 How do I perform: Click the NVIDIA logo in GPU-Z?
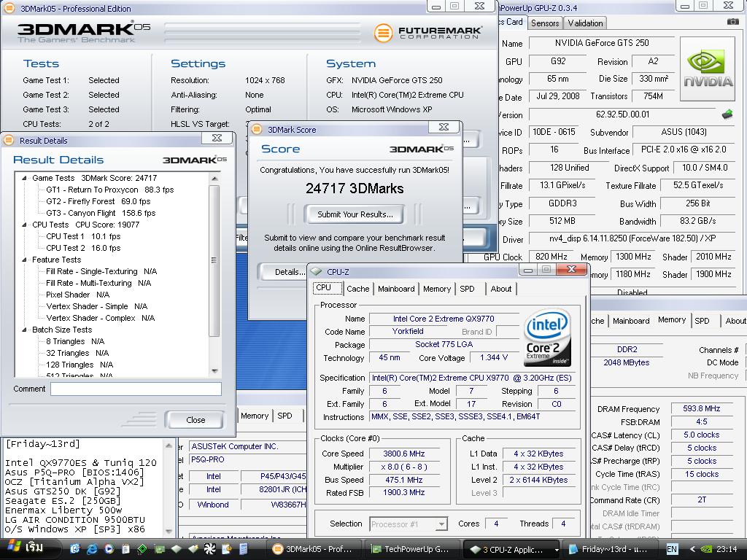(x=708, y=69)
